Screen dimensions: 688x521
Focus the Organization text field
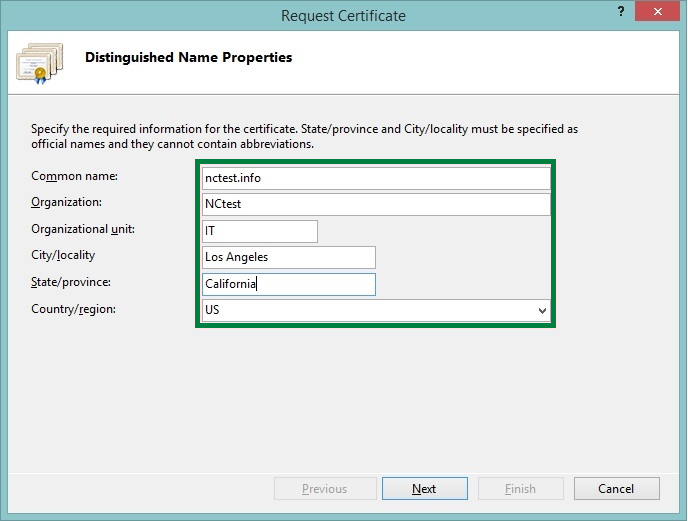point(376,204)
